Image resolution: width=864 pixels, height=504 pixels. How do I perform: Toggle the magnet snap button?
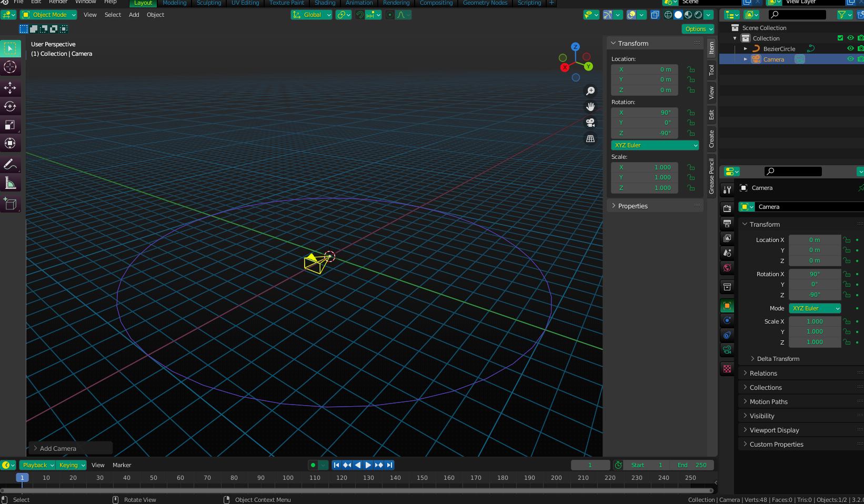click(360, 15)
